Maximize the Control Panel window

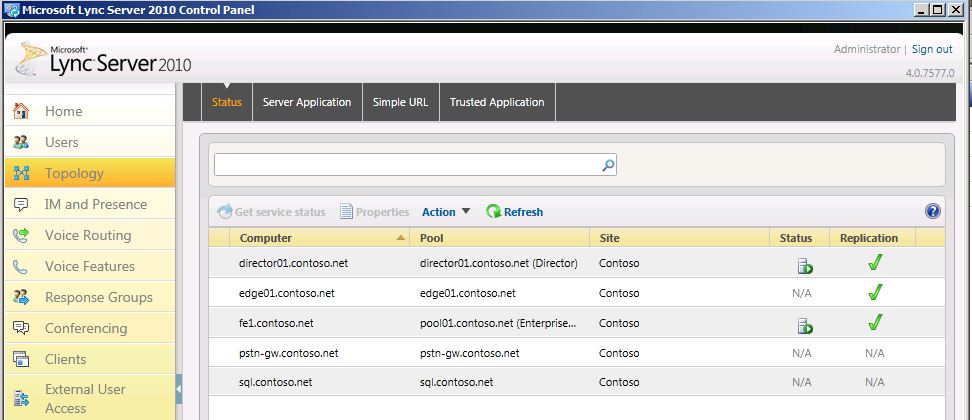937,10
